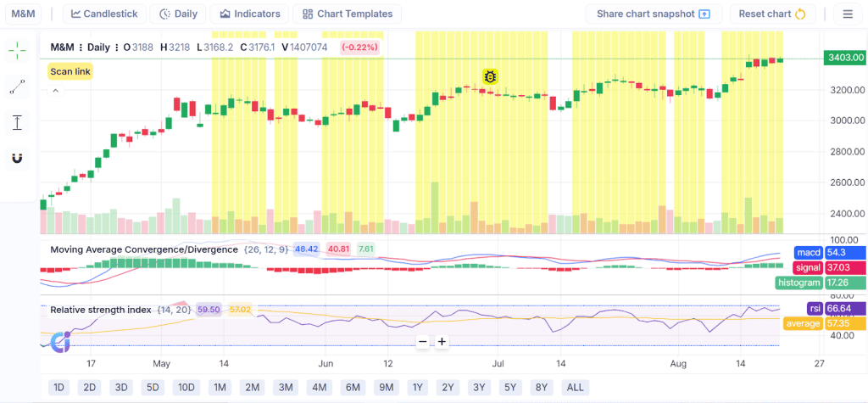Screen dimensions: 868x403
Task: Select the 2D time range
Action: point(90,387)
